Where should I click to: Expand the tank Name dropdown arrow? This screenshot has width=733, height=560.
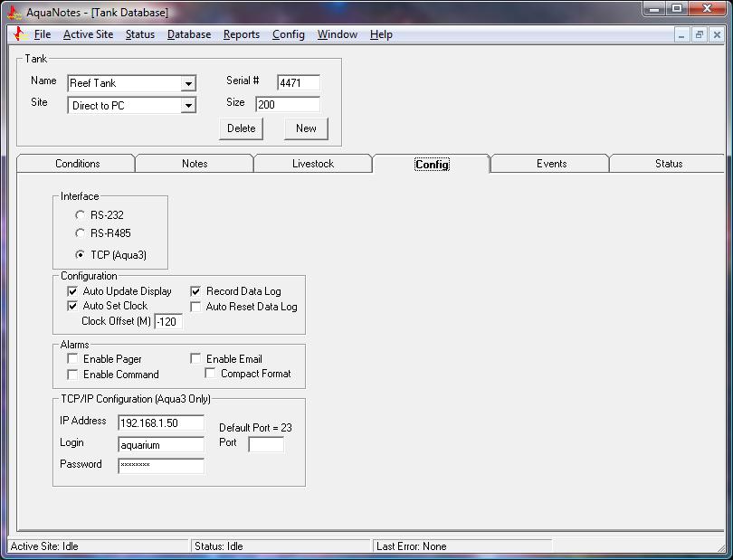tap(188, 83)
